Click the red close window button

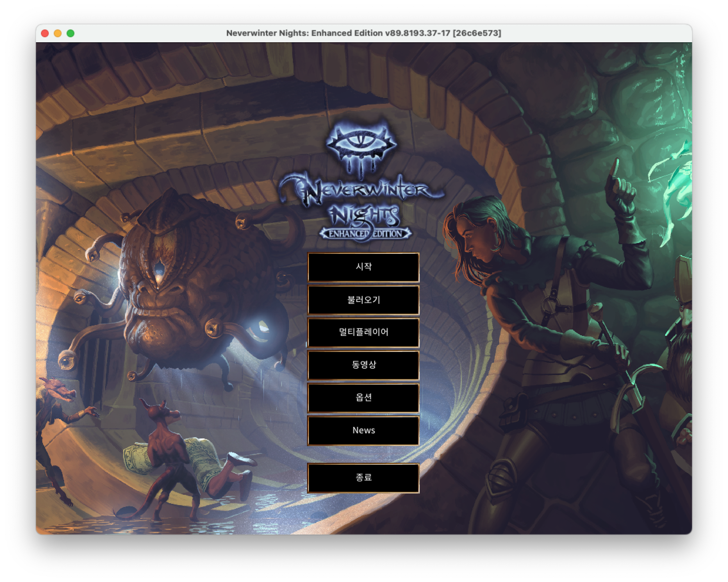(x=45, y=33)
